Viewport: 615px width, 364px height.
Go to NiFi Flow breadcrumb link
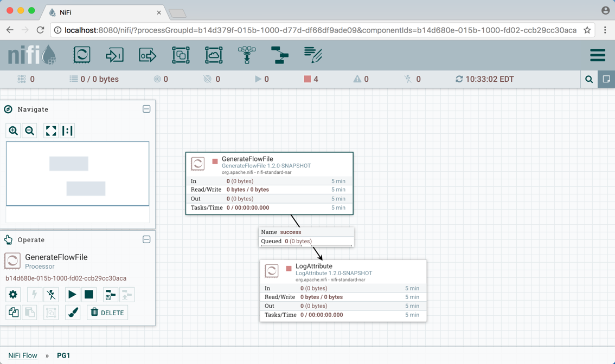coord(23,355)
